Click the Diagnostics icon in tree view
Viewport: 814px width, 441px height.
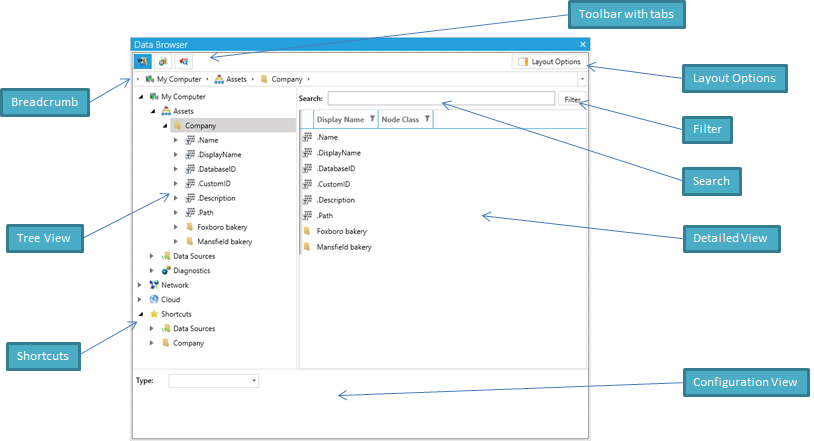point(165,270)
